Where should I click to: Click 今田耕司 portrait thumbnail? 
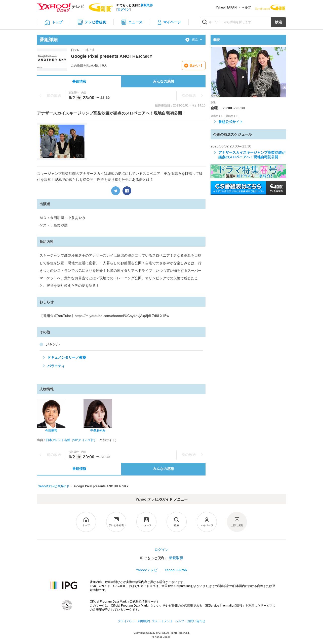pyautogui.click(x=51, y=413)
